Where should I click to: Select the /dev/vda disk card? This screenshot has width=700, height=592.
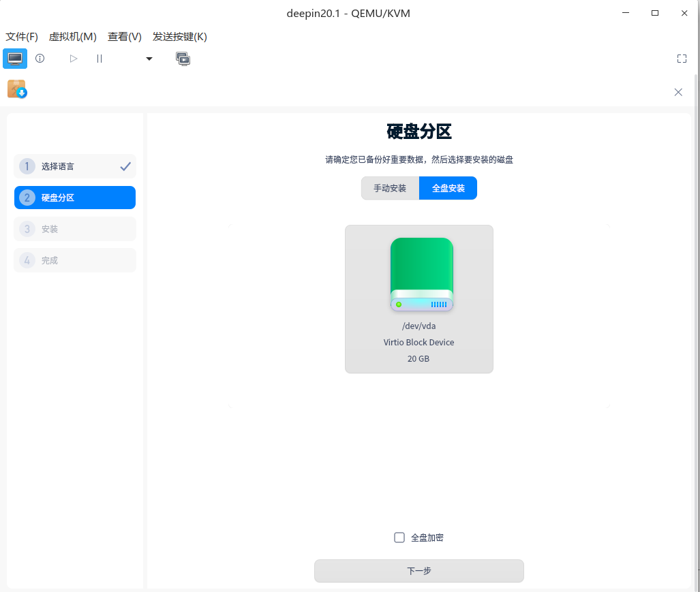419,299
